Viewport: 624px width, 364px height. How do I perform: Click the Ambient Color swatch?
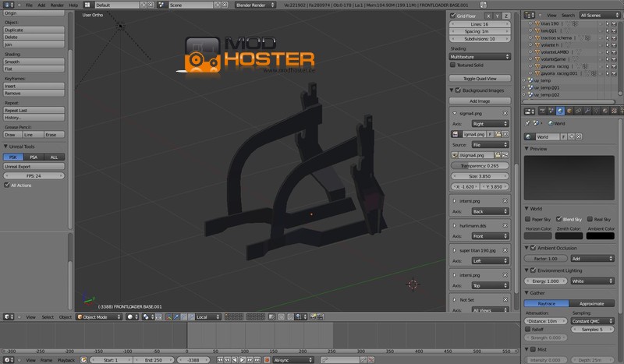601,236
